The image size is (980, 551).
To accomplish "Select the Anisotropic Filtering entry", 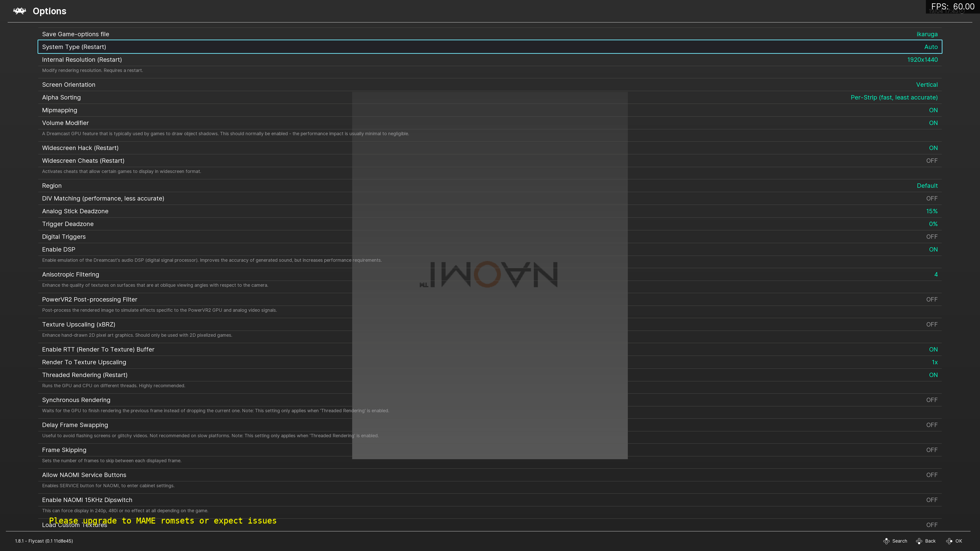I will [490, 274].
